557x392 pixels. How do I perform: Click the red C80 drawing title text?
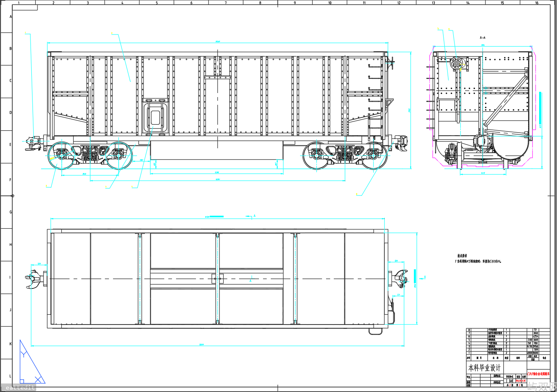[x=538, y=374]
